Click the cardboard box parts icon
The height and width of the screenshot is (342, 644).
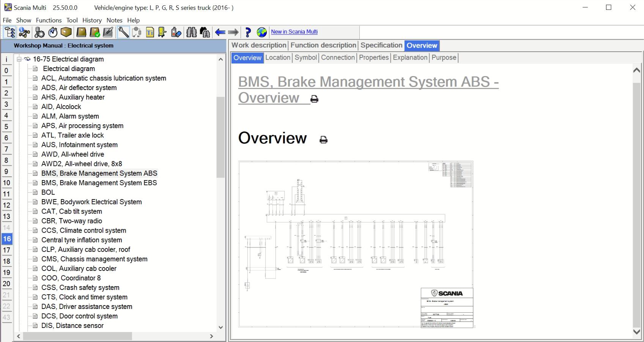(66, 32)
